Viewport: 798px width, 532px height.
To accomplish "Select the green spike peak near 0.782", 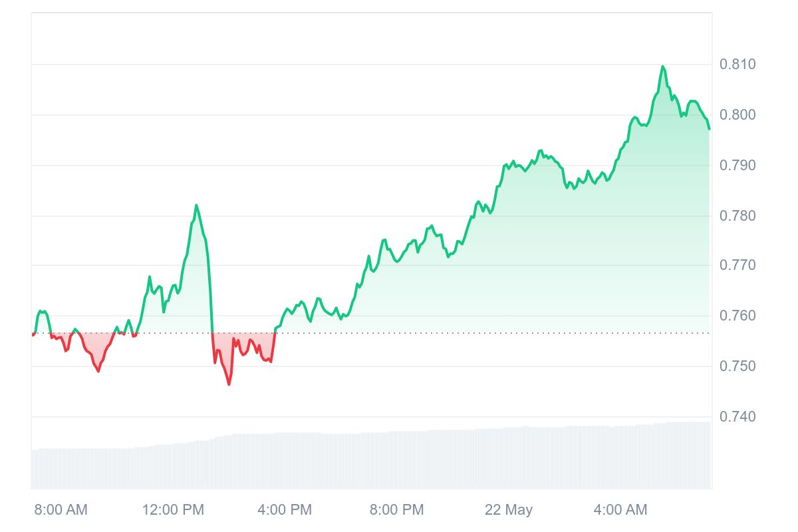I will click(x=196, y=205).
